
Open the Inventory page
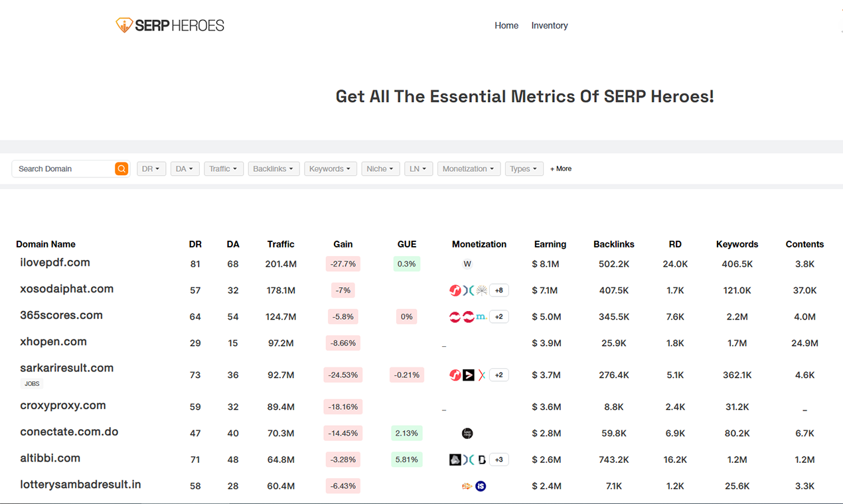point(550,25)
